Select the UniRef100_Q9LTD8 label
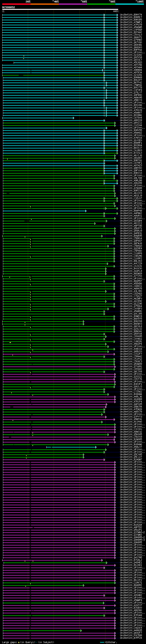146x644 pixels. pos(131,178)
